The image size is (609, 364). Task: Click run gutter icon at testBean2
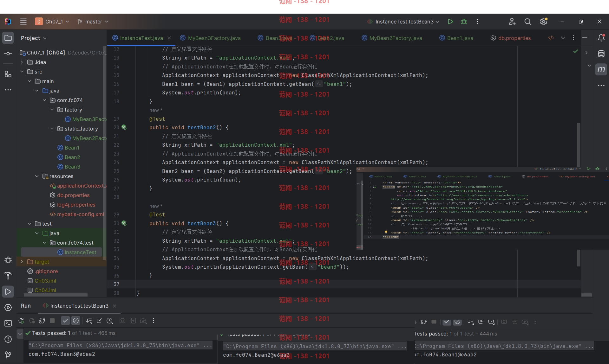pos(124,127)
